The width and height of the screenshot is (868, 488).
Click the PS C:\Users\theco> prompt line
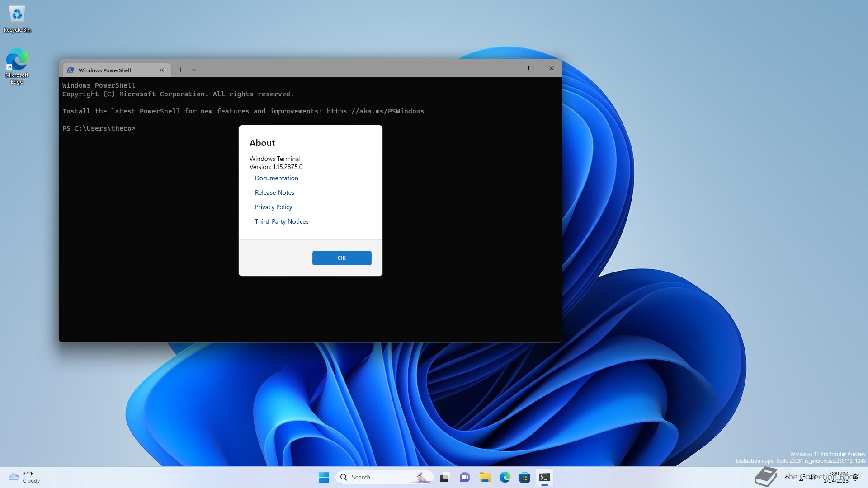point(99,128)
